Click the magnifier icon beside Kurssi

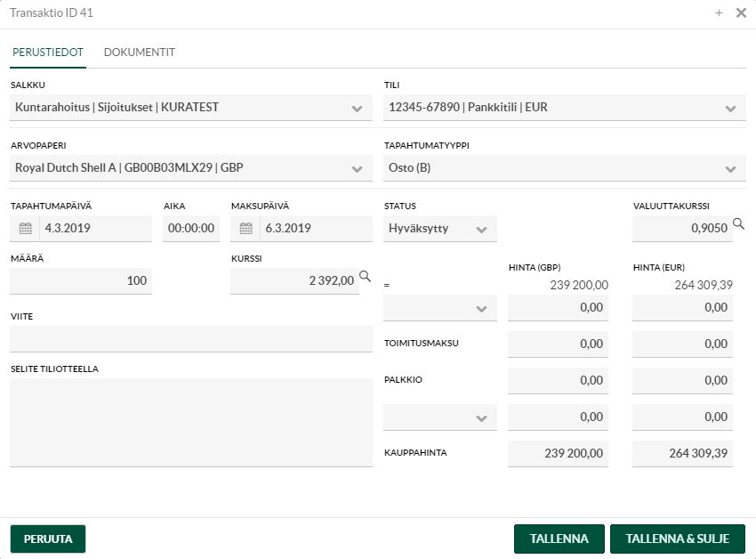coord(365,277)
